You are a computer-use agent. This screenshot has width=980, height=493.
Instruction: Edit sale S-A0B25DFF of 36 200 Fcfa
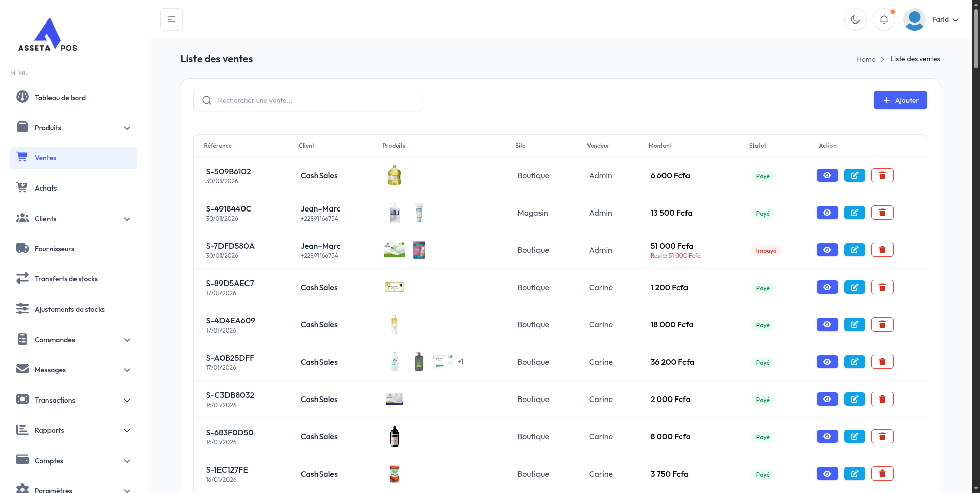pos(854,362)
